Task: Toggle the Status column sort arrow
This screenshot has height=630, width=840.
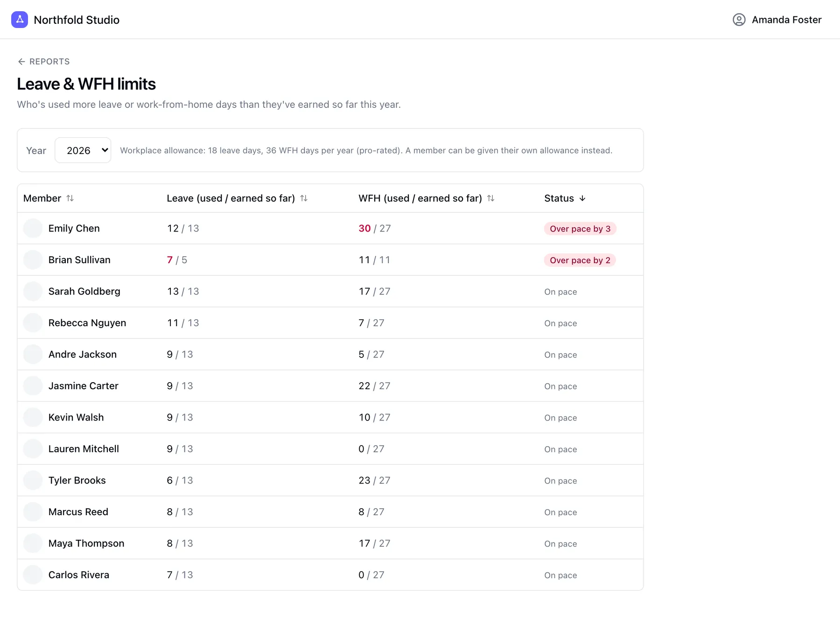Action: (582, 198)
